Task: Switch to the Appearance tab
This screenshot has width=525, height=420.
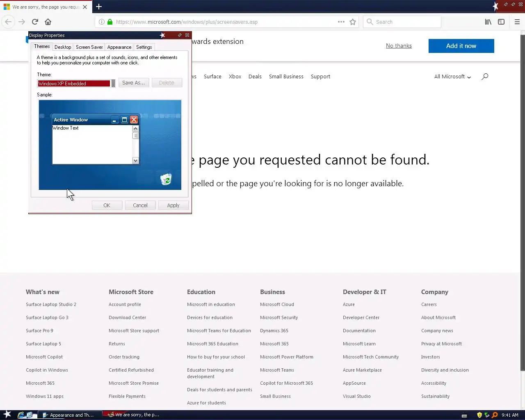Action: tap(119, 47)
